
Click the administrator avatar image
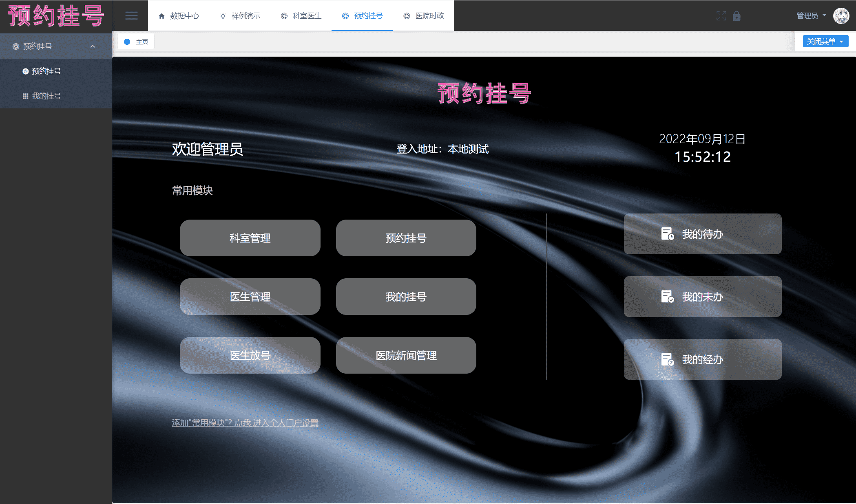point(841,16)
